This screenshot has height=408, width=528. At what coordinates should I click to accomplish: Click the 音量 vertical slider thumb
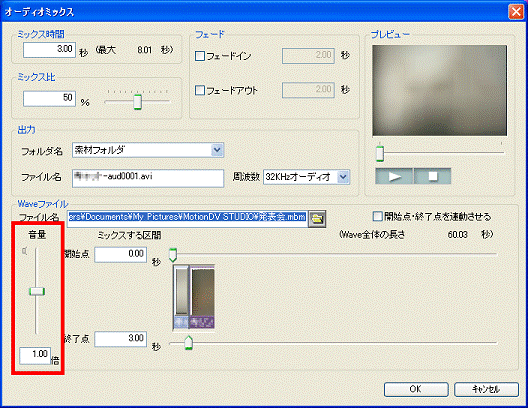37,291
